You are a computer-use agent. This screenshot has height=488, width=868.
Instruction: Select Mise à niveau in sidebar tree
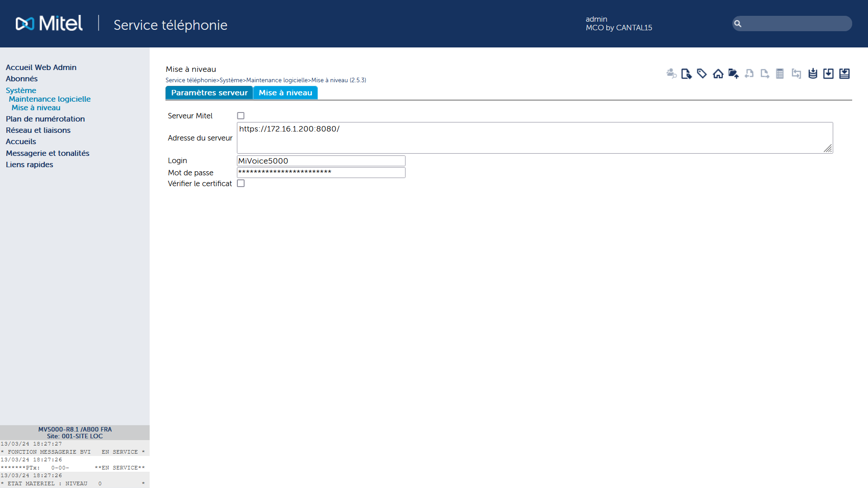pos(36,108)
